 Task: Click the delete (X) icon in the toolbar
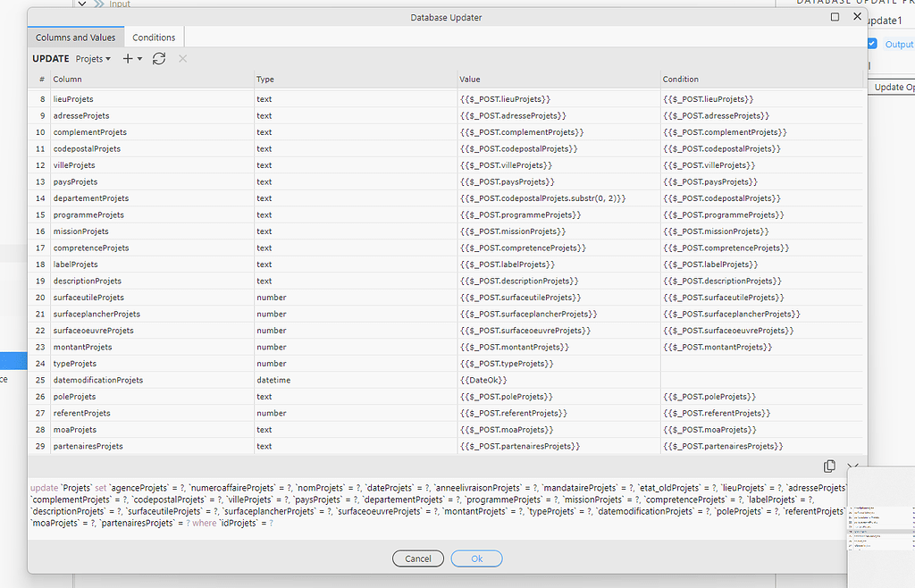[x=182, y=58]
